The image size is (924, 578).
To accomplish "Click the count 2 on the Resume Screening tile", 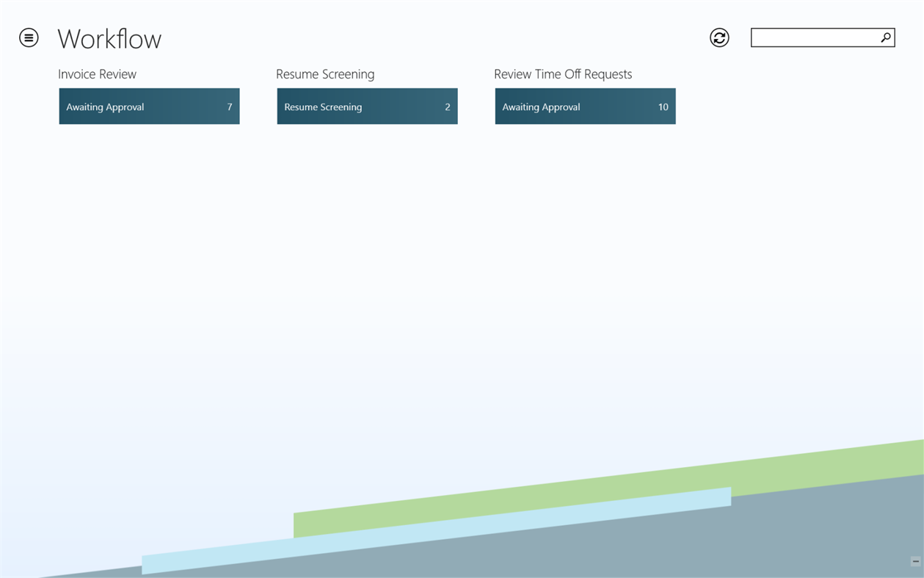I will click(447, 106).
